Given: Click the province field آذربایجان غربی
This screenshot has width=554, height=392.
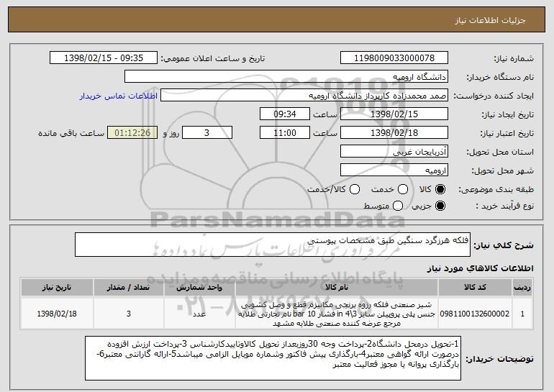Looking at the screenshot, I should click(x=394, y=152).
